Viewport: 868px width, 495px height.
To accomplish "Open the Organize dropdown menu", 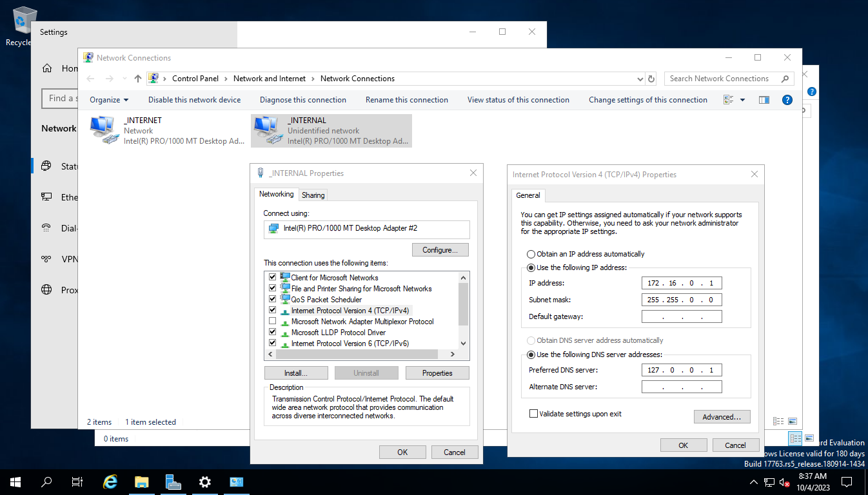I will (x=108, y=99).
